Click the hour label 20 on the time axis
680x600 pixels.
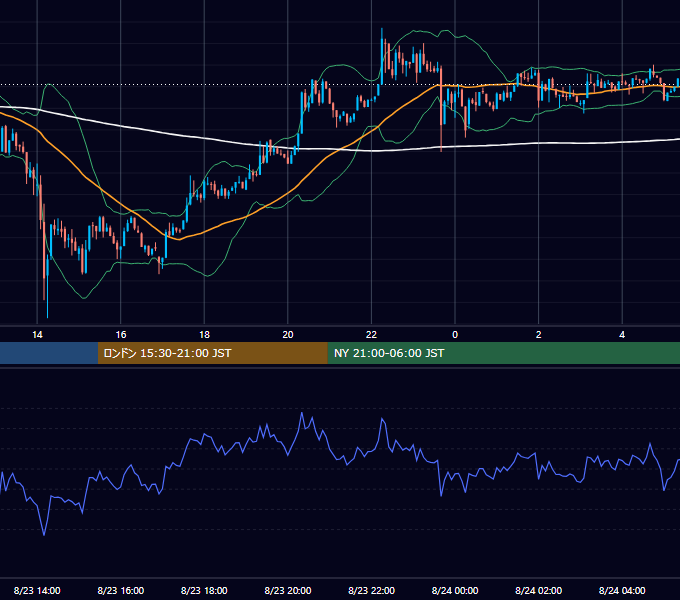point(288,335)
